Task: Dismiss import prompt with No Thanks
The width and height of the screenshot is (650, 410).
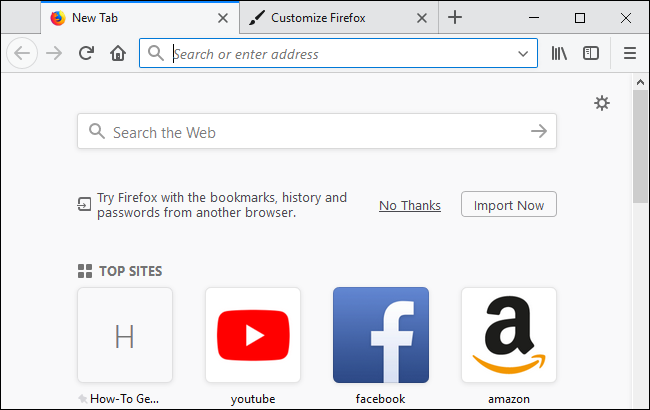Action: 410,205
